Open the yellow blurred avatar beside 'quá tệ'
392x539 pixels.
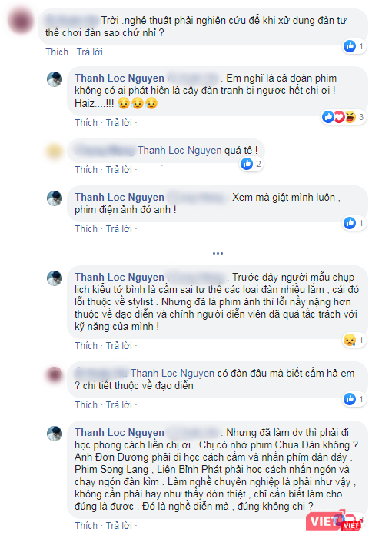(x=55, y=151)
